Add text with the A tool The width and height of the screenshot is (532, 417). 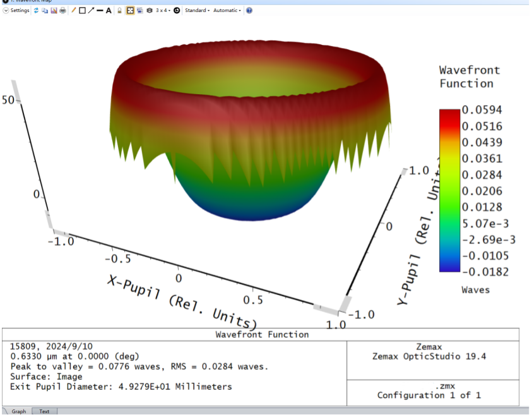pos(109,11)
